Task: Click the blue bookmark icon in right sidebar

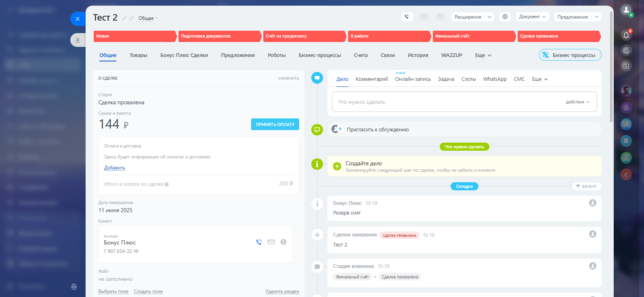Action: pyautogui.click(x=626, y=141)
